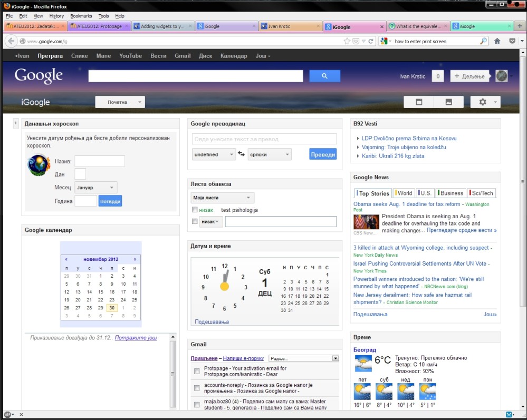This screenshot has height=420, width=527.
Task: Select date 30 in November calendar
Action: pos(112,308)
